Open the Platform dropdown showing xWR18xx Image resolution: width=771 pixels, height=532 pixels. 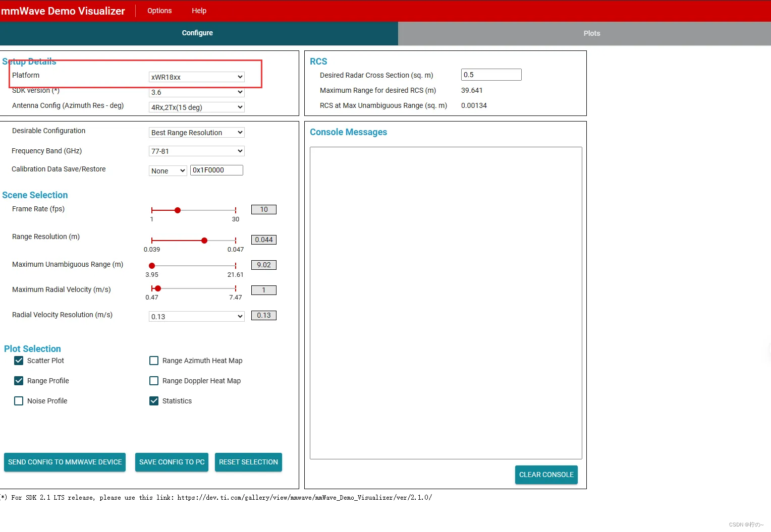197,77
